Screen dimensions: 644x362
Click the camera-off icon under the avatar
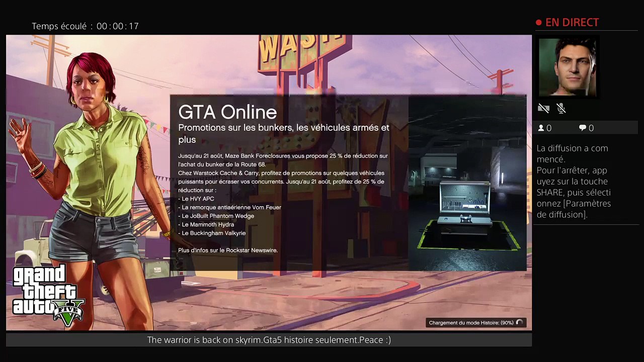(543, 108)
